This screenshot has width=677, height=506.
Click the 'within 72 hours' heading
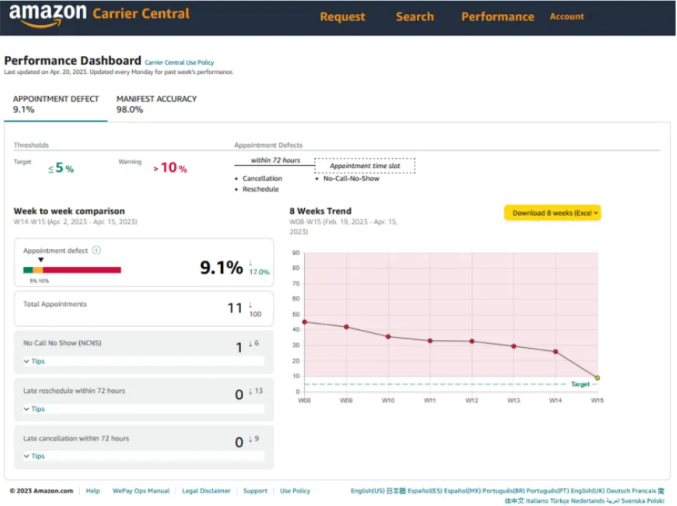pyautogui.click(x=275, y=160)
